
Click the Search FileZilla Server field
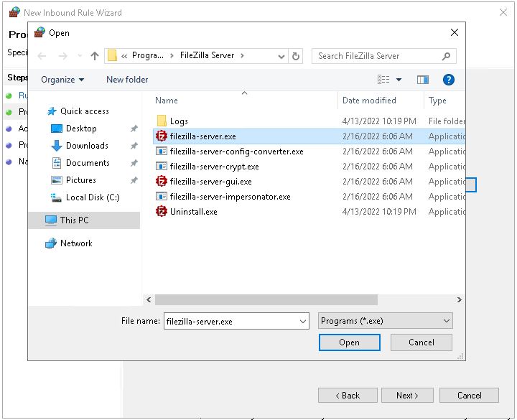click(377, 56)
